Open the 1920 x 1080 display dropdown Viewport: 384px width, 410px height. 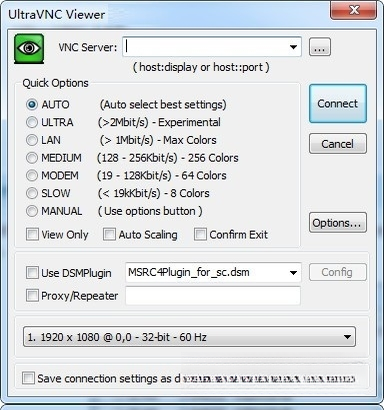click(189, 337)
